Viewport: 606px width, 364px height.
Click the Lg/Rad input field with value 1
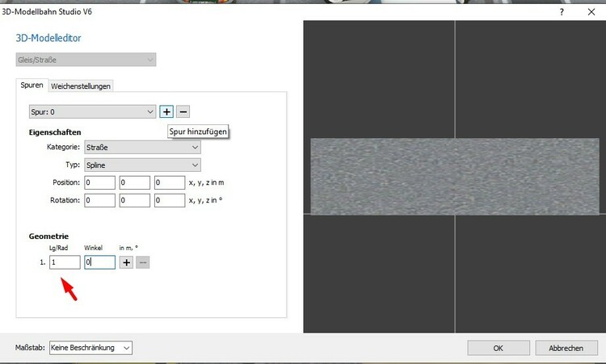tap(65, 262)
